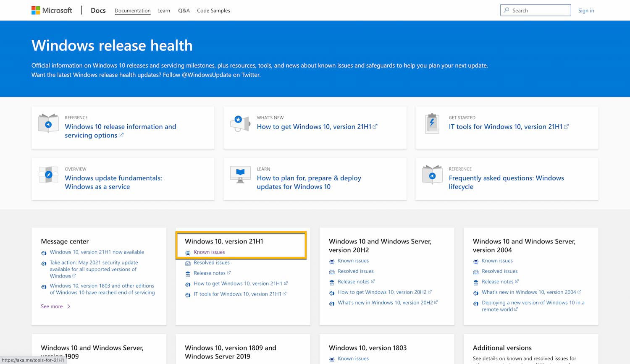Open 'What's new in Windows 10, version 2004'

click(x=532, y=292)
